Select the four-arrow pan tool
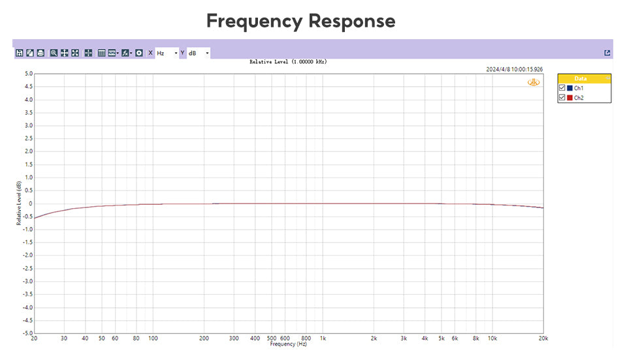 [x=65, y=53]
